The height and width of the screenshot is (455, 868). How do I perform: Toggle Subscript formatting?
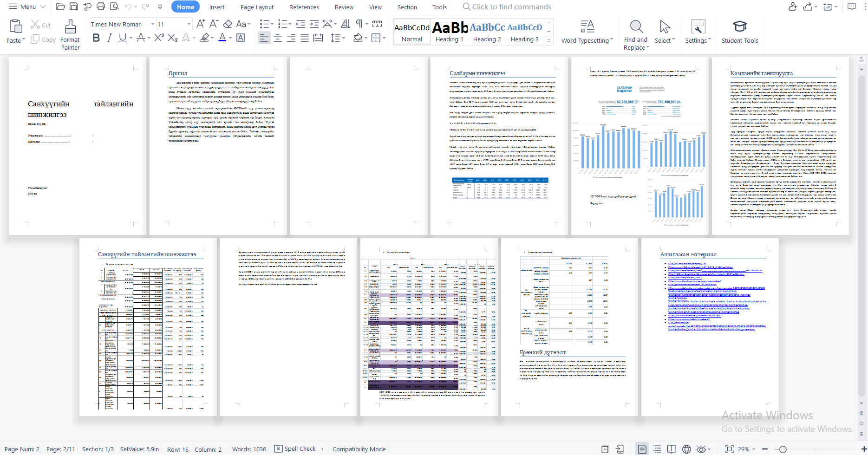pyautogui.click(x=173, y=38)
